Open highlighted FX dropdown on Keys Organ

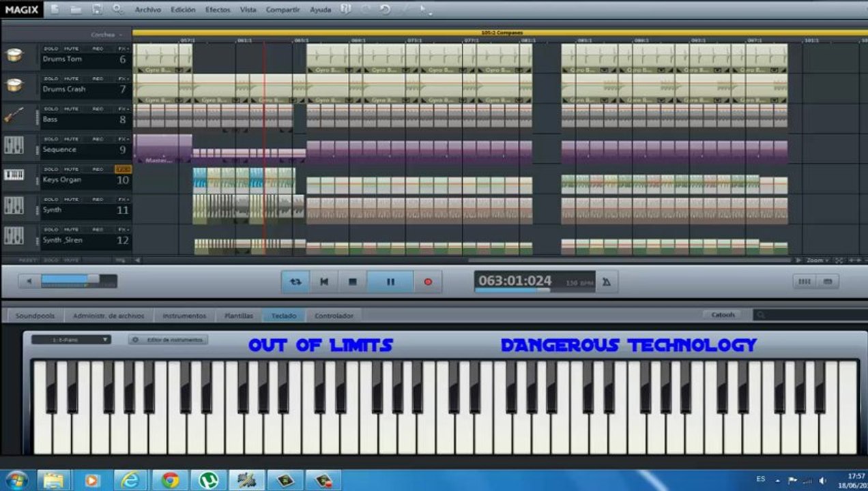122,169
